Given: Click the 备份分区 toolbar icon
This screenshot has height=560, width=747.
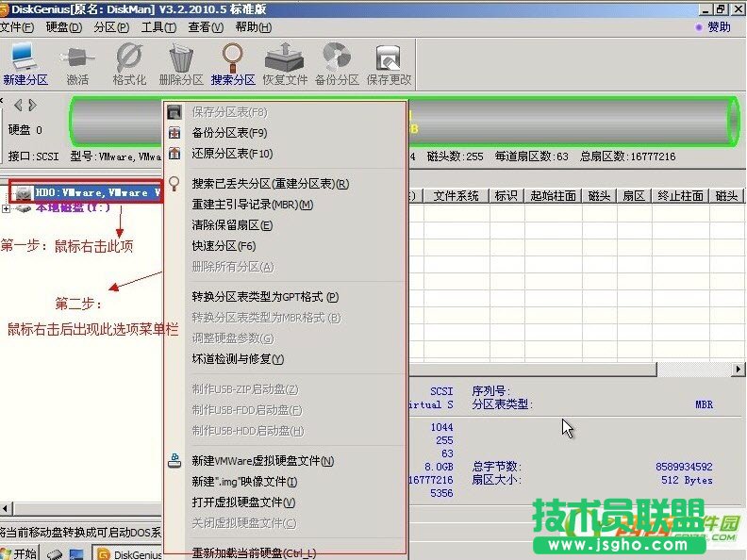Looking at the screenshot, I should [x=337, y=64].
